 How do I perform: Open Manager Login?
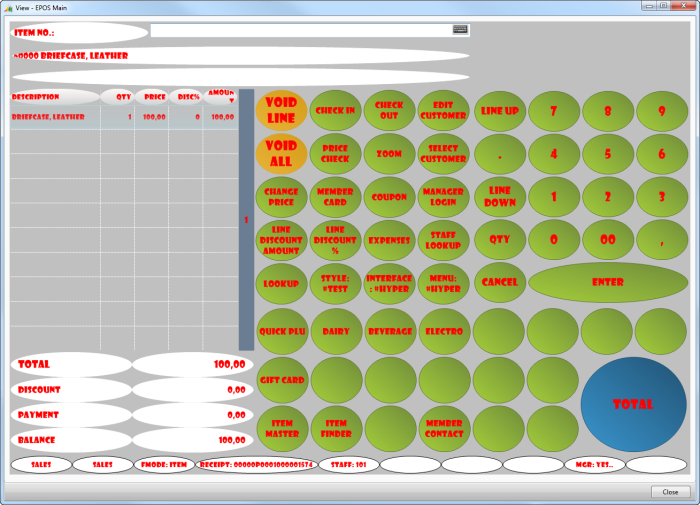(443, 197)
